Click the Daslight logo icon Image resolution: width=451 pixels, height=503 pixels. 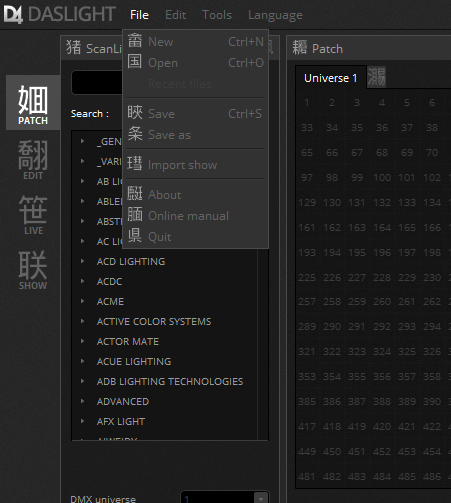pyautogui.click(x=13, y=15)
